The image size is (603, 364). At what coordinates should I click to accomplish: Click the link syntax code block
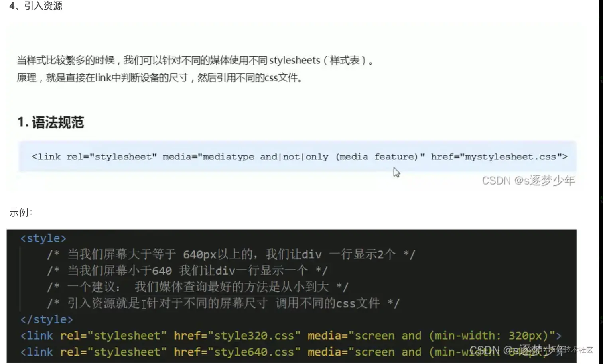click(x=297, y=157)
